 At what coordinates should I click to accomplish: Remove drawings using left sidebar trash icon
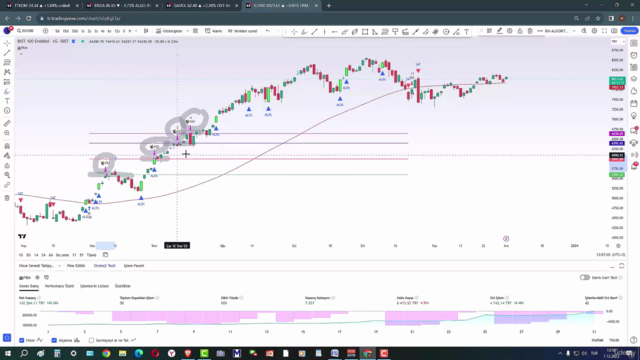(7, 198)
